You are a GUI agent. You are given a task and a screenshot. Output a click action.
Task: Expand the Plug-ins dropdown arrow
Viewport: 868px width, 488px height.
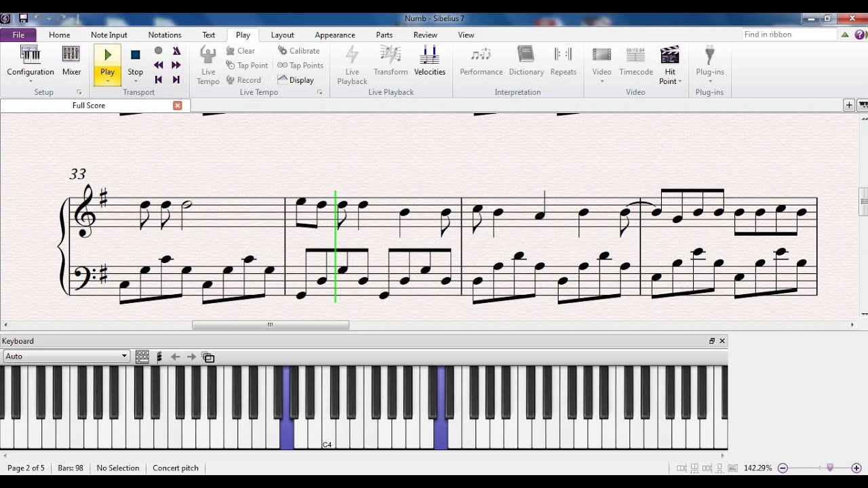click(710, 81)
